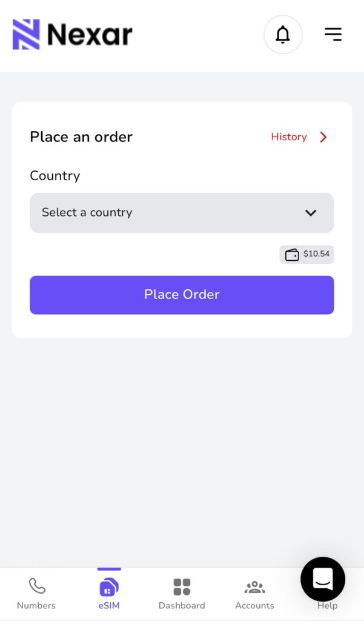Image resolution: width=364 pixels, height=621 pixels.
Task: Click the $10.54 balance amount
Action: 316,254
